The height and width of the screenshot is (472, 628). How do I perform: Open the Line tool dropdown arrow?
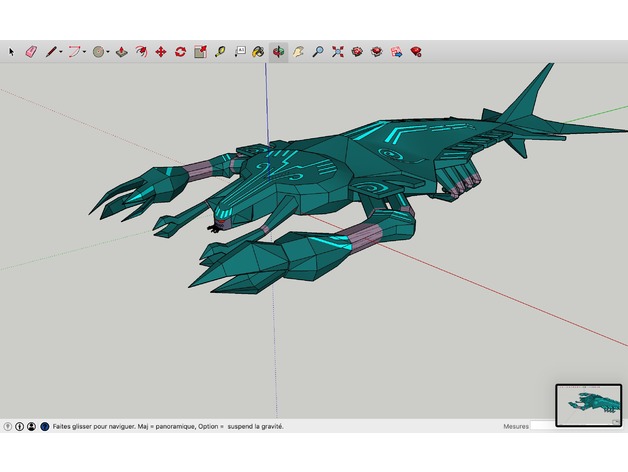pyautogui.click(x=60, y=52)
